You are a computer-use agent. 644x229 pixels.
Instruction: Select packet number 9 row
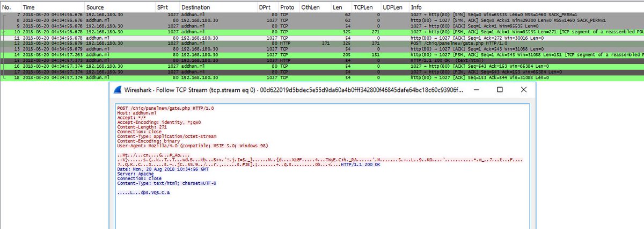322,26
